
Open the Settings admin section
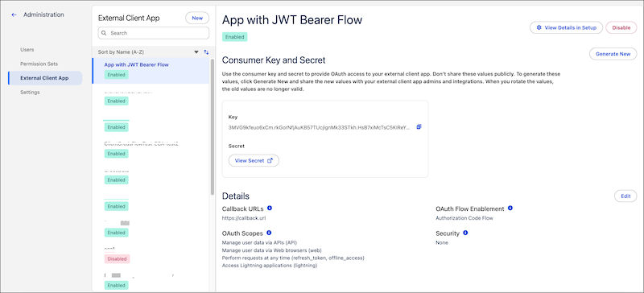click(x=30, y=93)
